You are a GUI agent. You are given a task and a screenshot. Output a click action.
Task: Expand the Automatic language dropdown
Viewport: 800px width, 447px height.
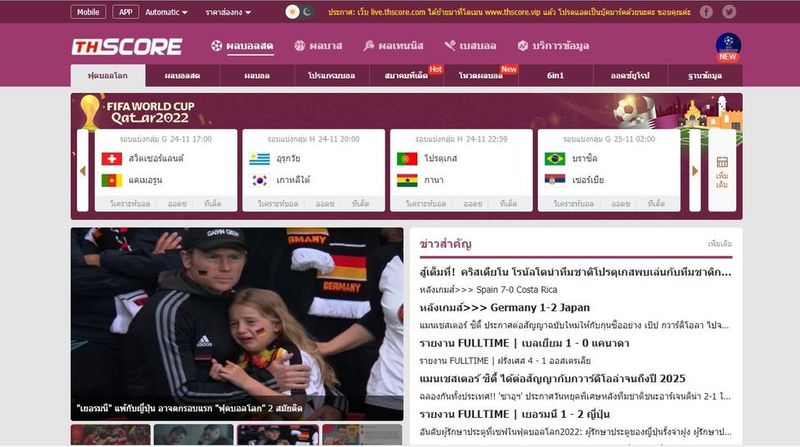(166, 12)
